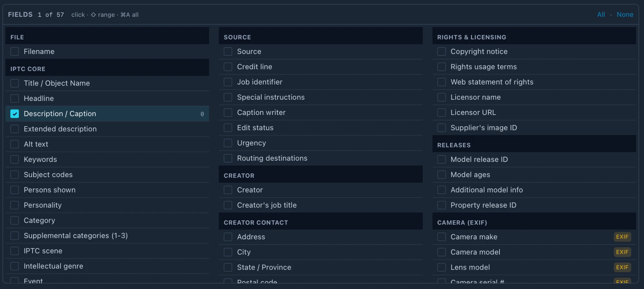Check the Rights usage terms checkbox
The width and height of the screenshot is (644, 289).
coord(441,67)
